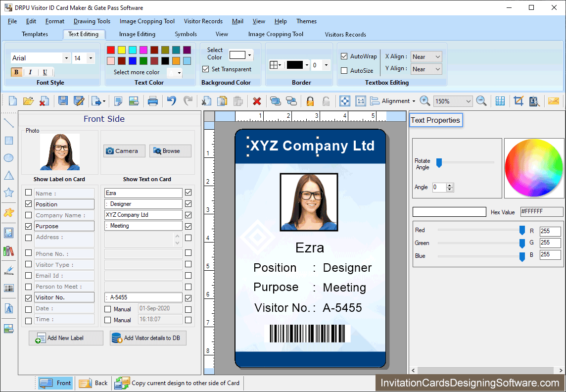Click the zoom in magnifier icon
The width and height of the screenshot is (566, 392).
pos(424,101)
